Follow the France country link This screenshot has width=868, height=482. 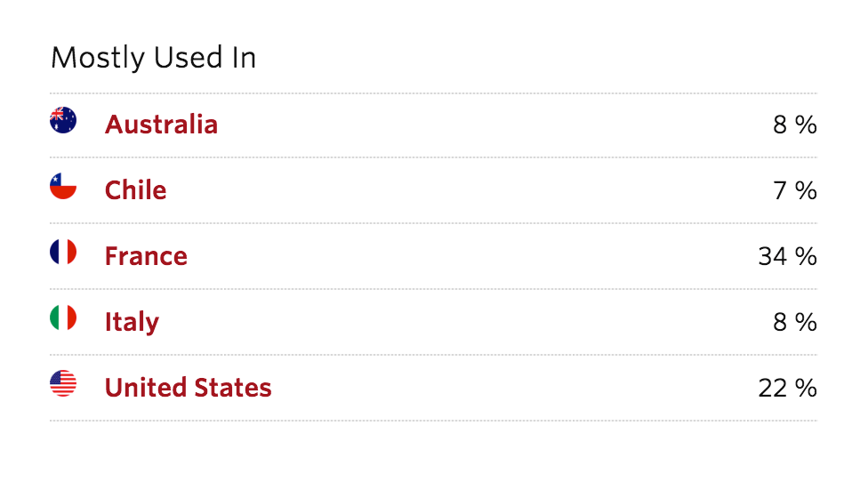click(x=146, y=256)
